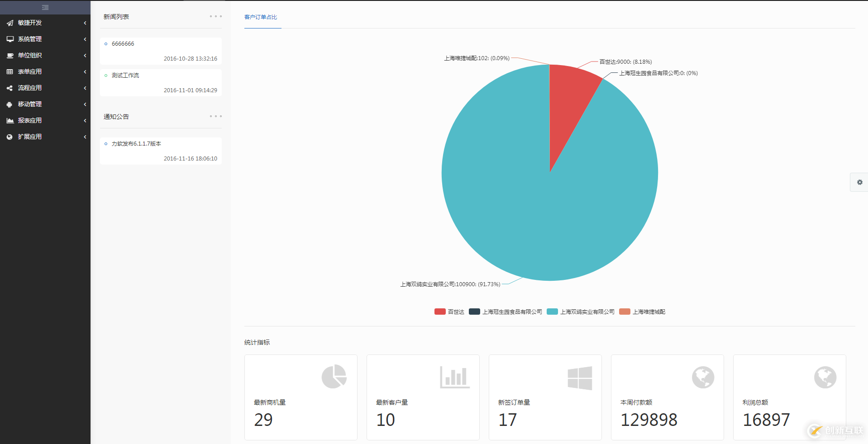The image size is (868, 444).
Task: Open the three-dot menu for 新闻列表
Action: click(x=216, y=16)
